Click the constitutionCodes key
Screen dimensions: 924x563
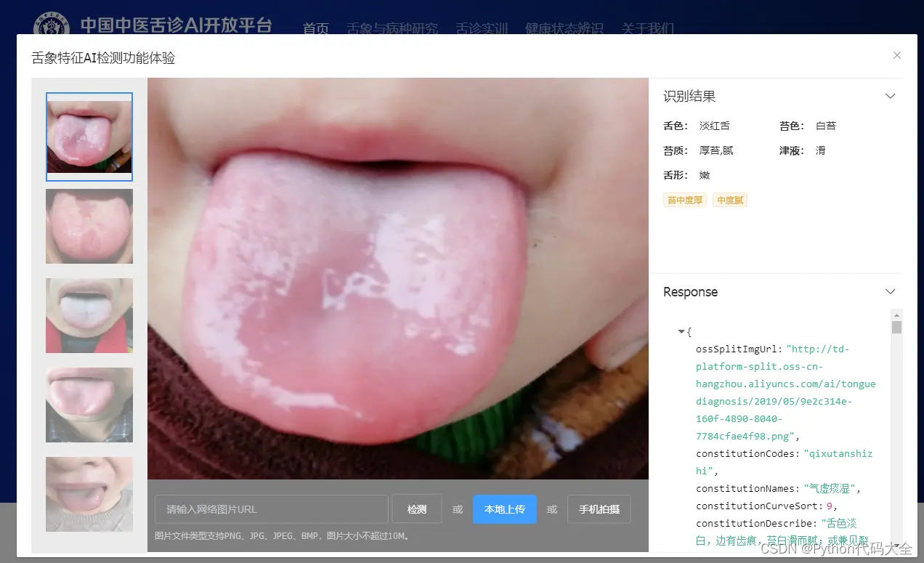[747, 453]
